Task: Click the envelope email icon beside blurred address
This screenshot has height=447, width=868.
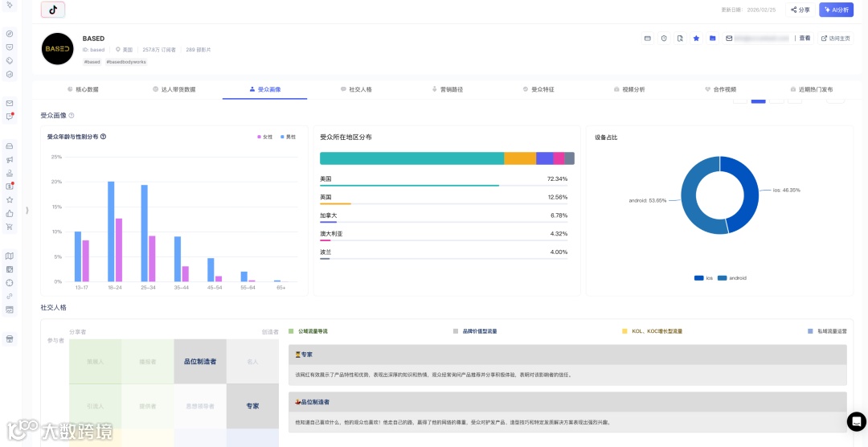Action: coord(729,39)
